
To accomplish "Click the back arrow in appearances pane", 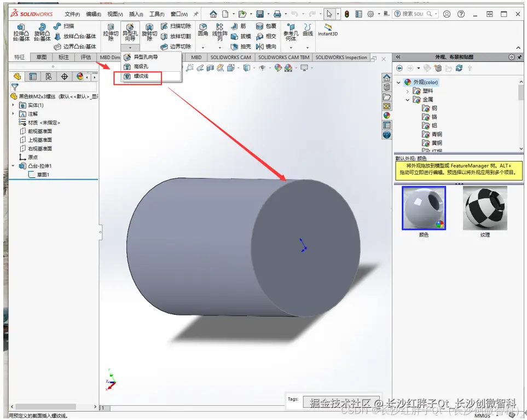I will coord(399,68).
